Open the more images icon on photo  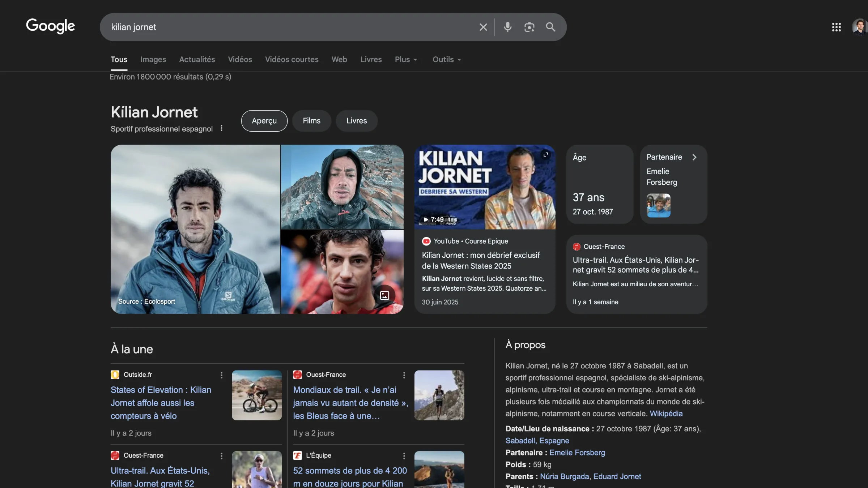pyautogui.click(x=384, y=295)
